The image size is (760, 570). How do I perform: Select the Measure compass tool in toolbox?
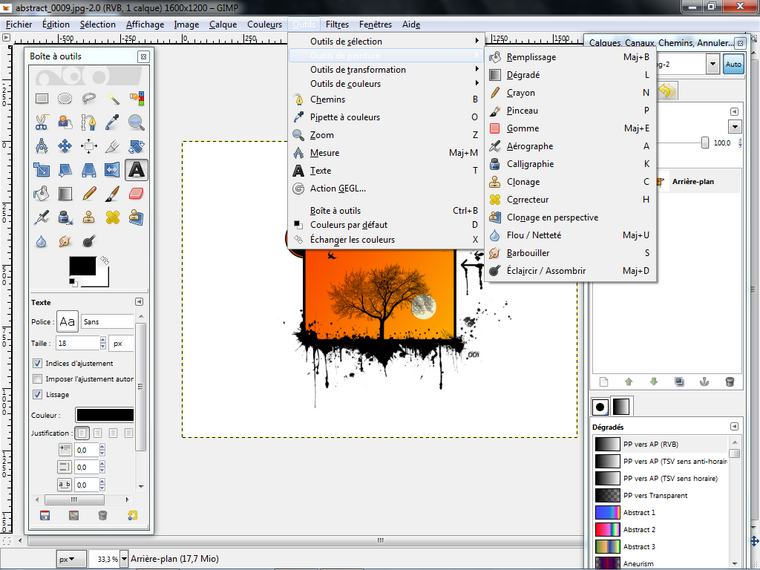[42, 146]
